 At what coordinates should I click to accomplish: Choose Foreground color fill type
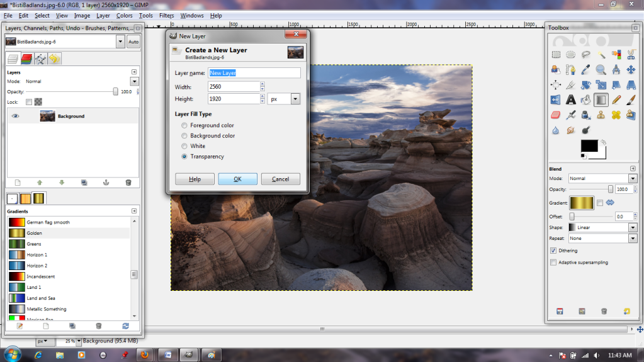(x=184, y=125)
